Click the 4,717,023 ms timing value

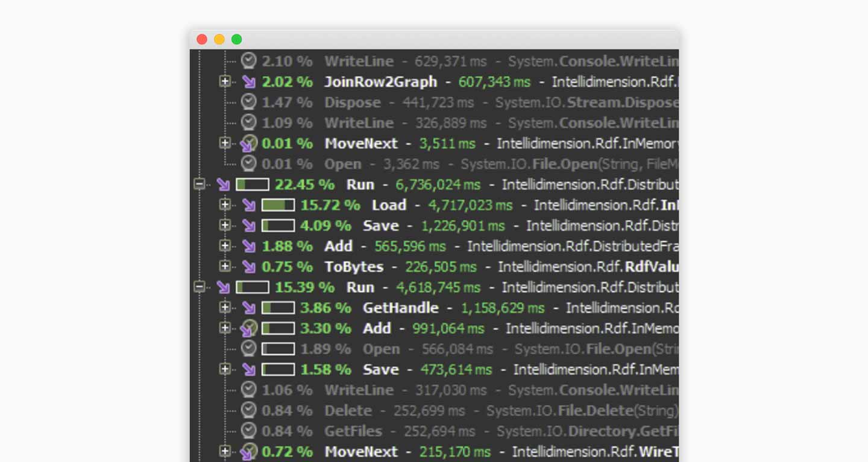(470, 205)
